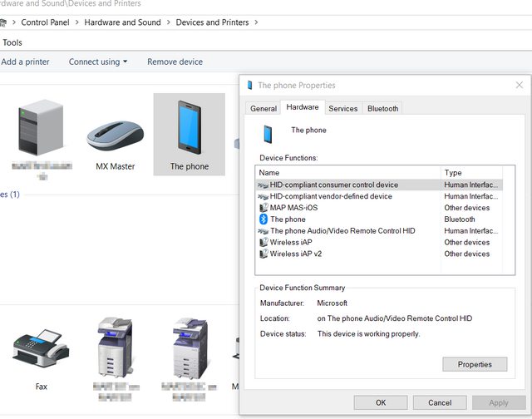Click the MAP MAS-iOS unknown device icon
This screenshot has width=532, height=419.
pos(264,208)
